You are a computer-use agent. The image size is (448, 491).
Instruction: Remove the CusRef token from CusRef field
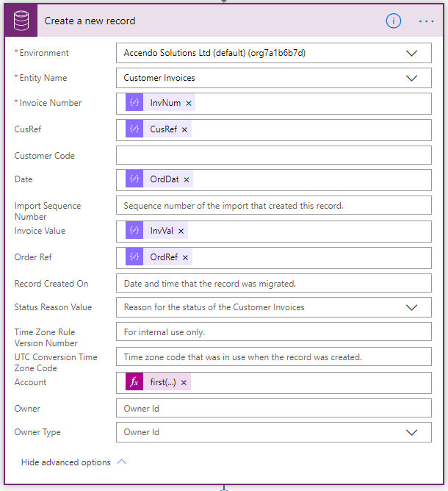click(x=184, y=130)
